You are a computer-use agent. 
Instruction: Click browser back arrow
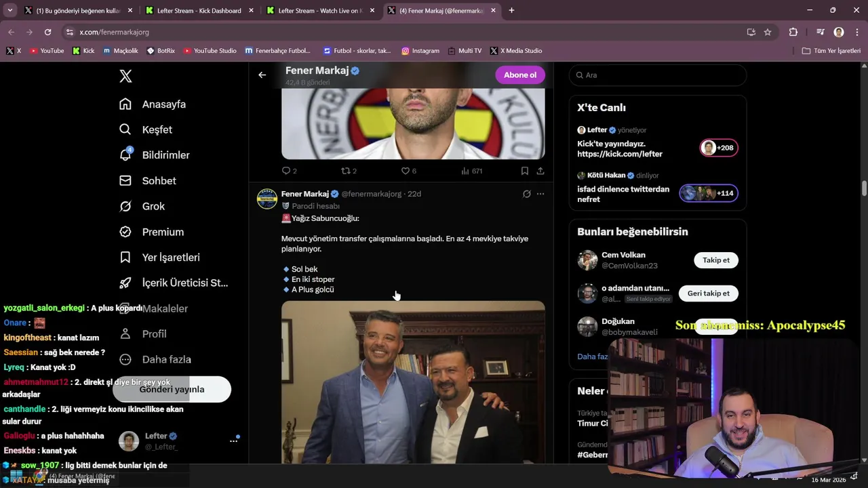pos(11,32)
